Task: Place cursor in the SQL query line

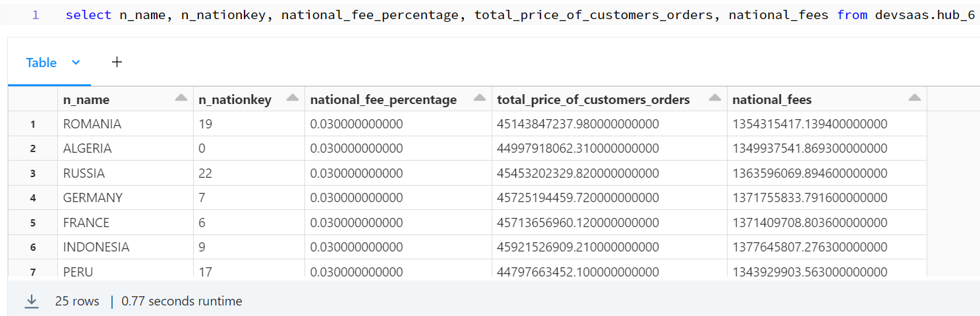Action: 520,14
